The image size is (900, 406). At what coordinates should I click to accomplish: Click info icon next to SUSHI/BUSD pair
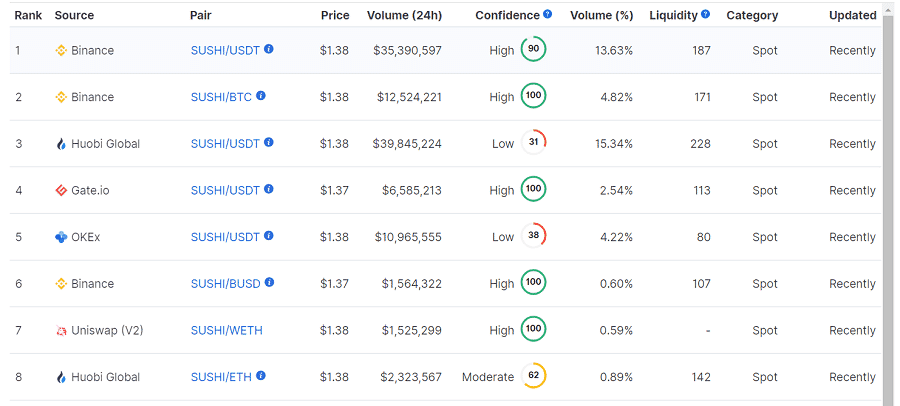(x=269, y=283)
